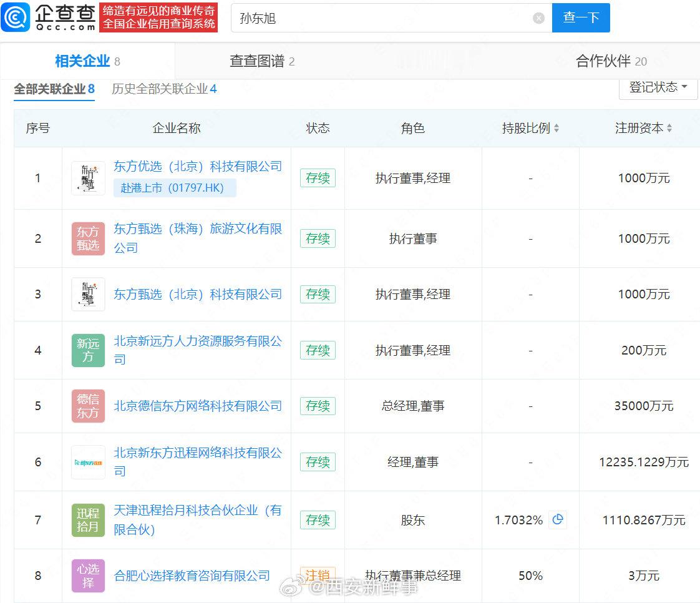The height and width of the screenshot is (603, 700).
Task: Click the 50% shareholding value
Action: click(x=530, y=576)
